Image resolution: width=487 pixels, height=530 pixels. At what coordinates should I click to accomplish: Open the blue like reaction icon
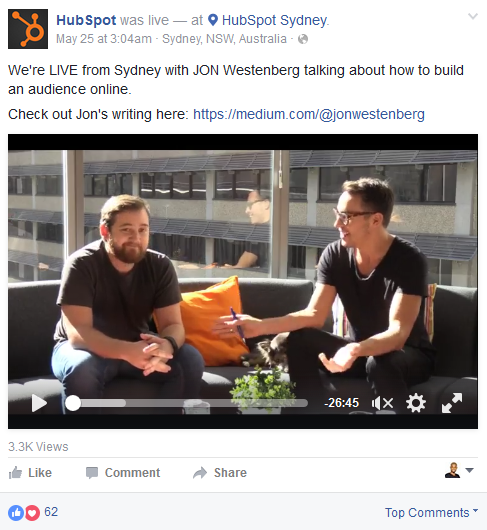click(16, 512)
